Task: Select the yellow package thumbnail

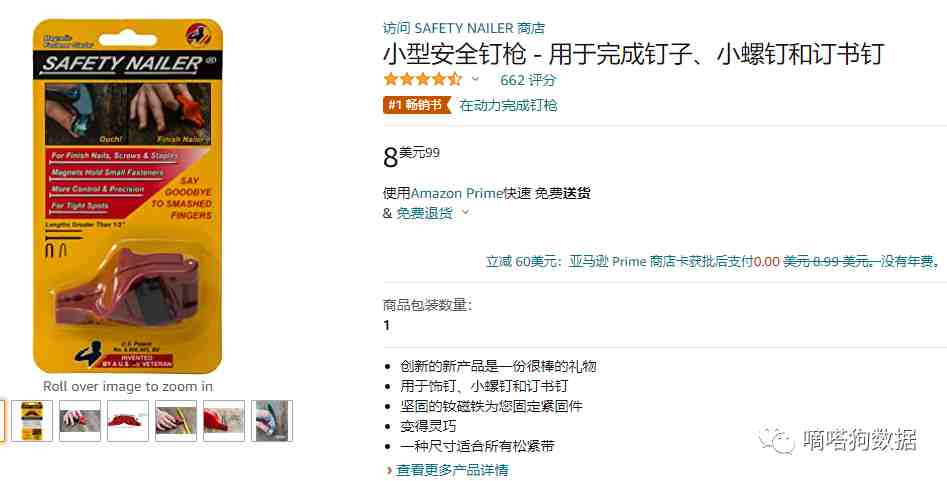Action: 32,421
